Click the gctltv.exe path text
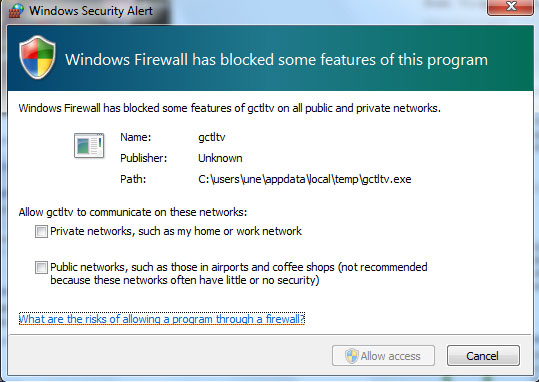The width and height of the screenshot is (539, 382). click(x=305, y=179)
